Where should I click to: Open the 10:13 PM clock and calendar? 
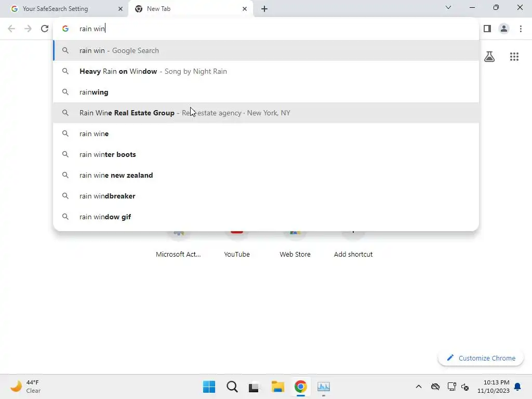[x=494, y=387]
